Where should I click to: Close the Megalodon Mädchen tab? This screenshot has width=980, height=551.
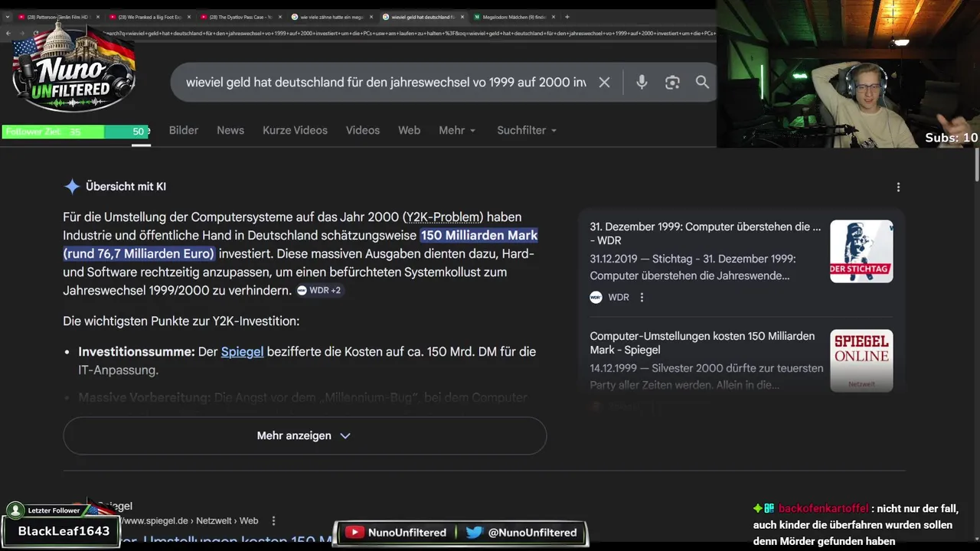point(553,17)
